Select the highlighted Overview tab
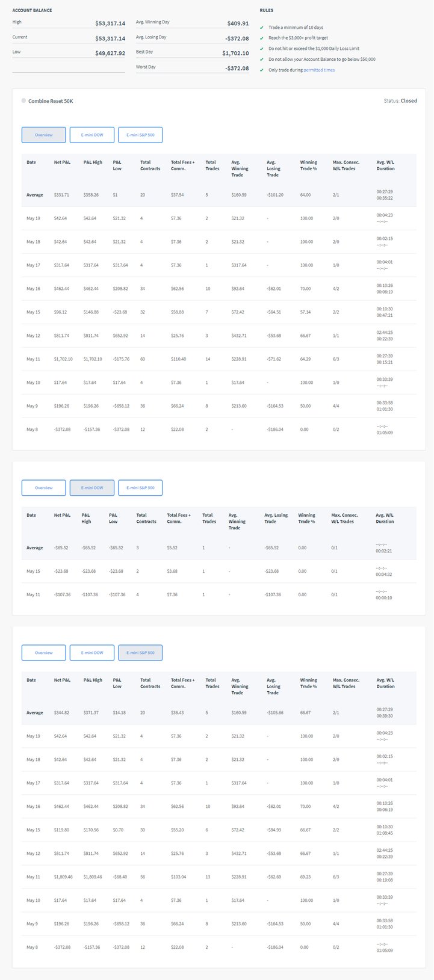434x980 pixels. click(43, 135)
